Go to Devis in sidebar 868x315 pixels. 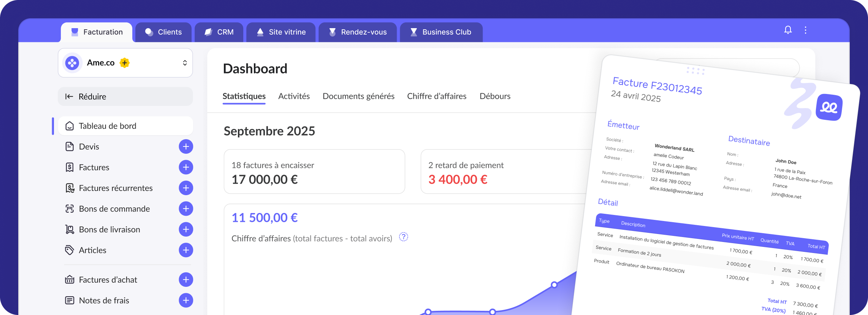(89, 146)
